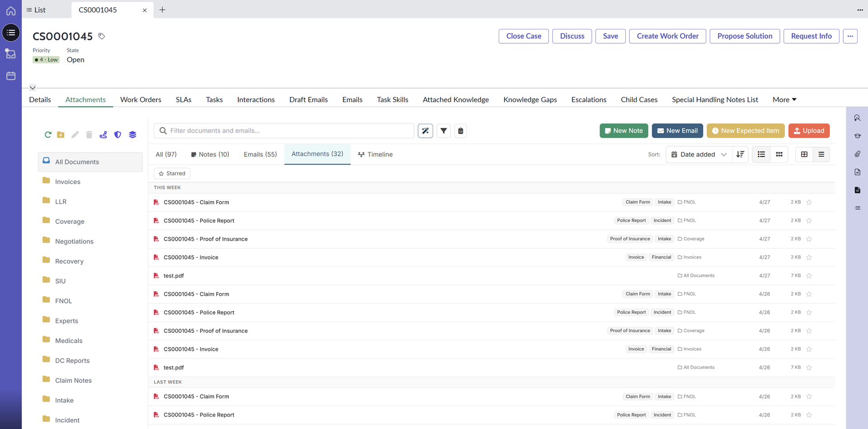Expand the More tabs dropdown
The image size is (868, 429).
784,99
